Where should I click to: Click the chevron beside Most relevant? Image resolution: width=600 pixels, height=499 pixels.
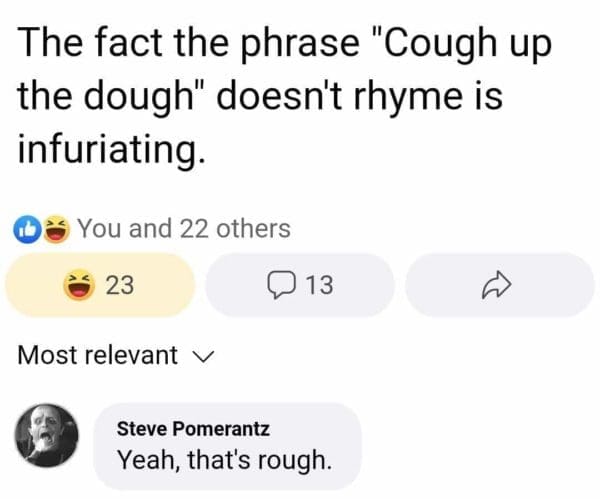205,356
